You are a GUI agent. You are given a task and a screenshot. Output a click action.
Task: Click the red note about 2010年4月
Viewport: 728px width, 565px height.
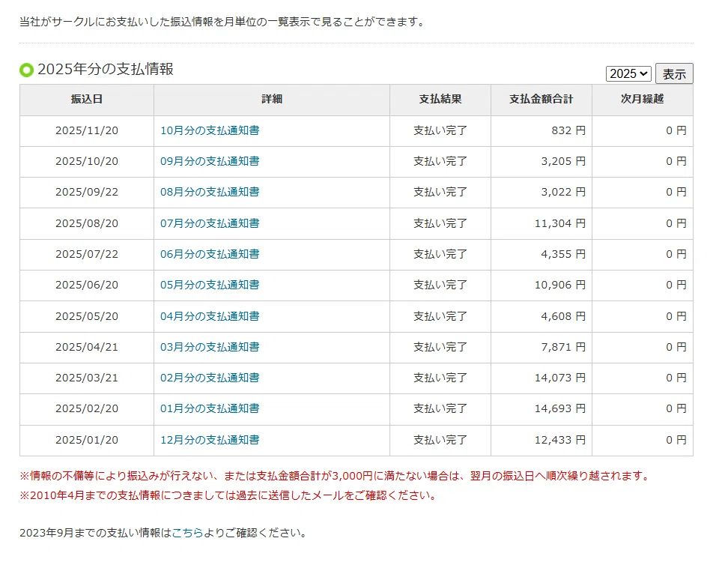[228, 495]
